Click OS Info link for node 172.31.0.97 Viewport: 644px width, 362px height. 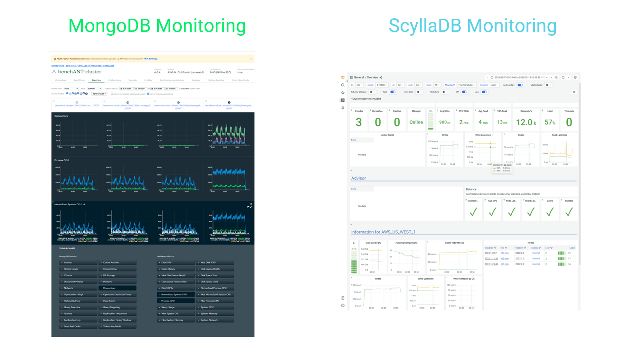coord(505,253)
